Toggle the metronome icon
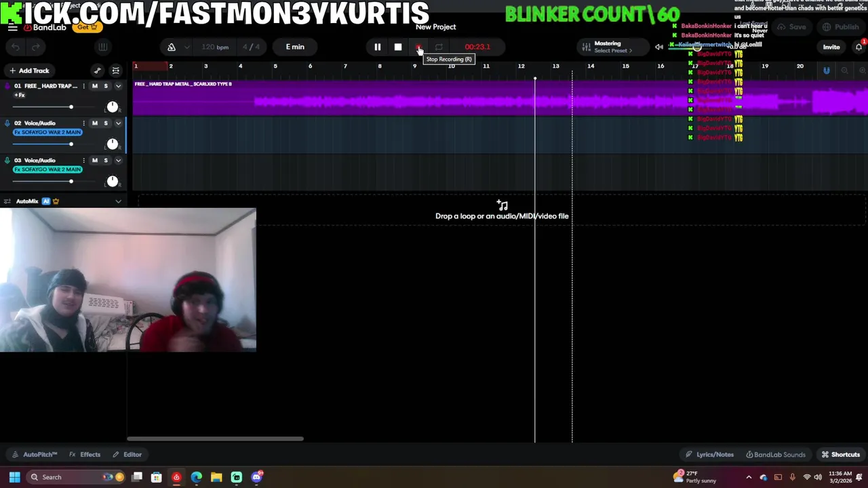The height and width of the screenshot is (488, 868). coord(172,47)
